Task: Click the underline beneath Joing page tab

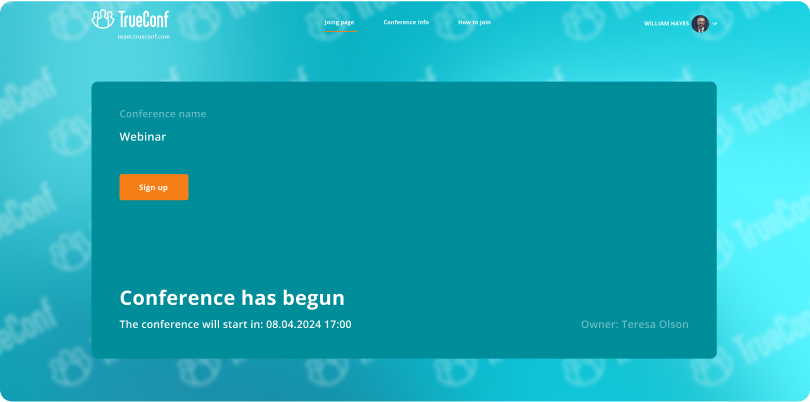Action: click(x=339, y=31)
